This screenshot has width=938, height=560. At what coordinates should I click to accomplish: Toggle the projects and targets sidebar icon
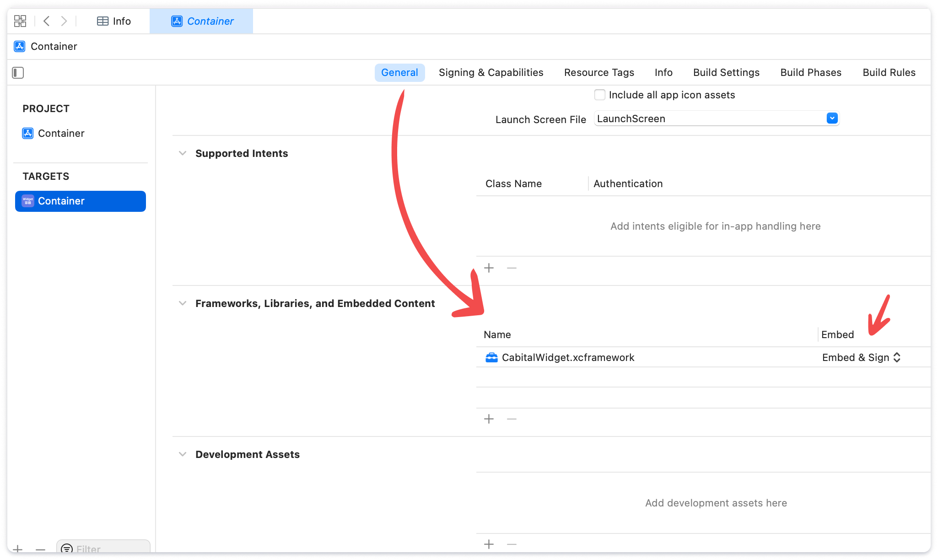pos(18,73)
